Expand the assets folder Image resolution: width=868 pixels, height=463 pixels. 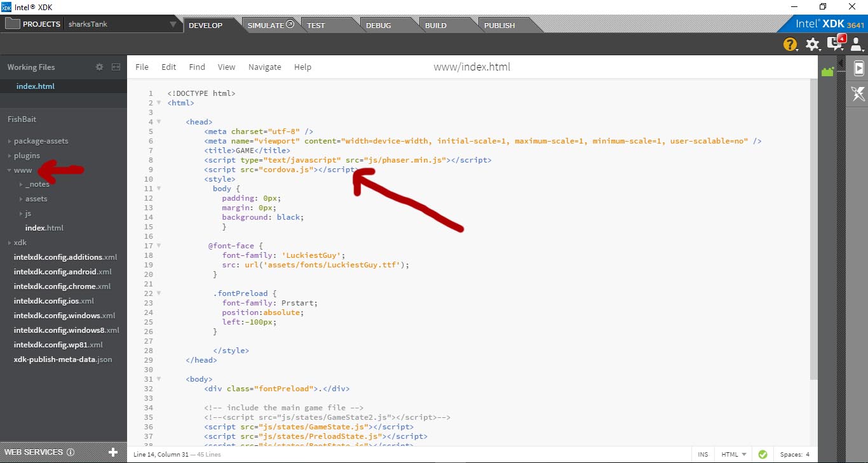tap(21, 199)
